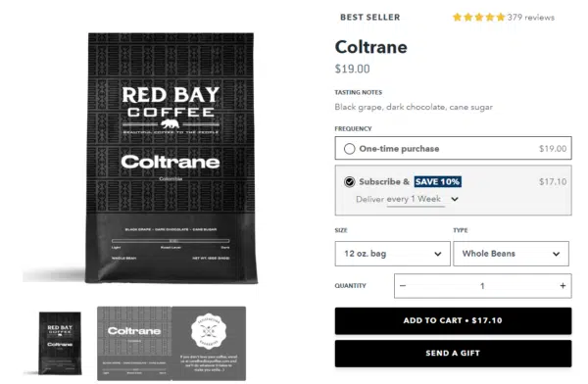Click the chevron next to Deliver every 1 Week
The width and height of the screenshot is (588, 384).
click(455, 199)
